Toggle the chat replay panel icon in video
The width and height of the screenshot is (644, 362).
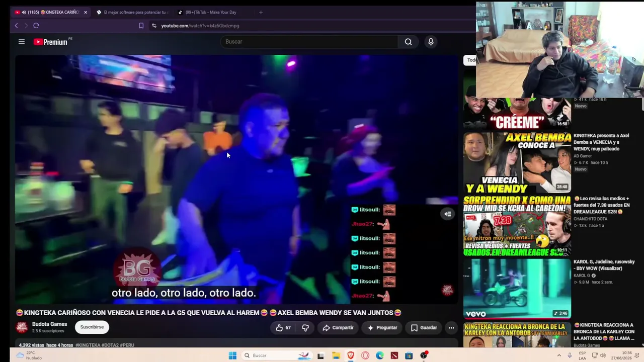click(447, 214)
